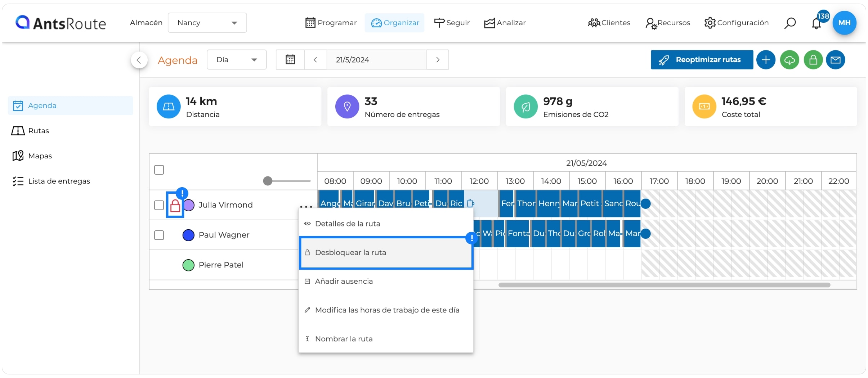Select Agenda in the sidebar
The image size is (868, 378).
[71, 105]
